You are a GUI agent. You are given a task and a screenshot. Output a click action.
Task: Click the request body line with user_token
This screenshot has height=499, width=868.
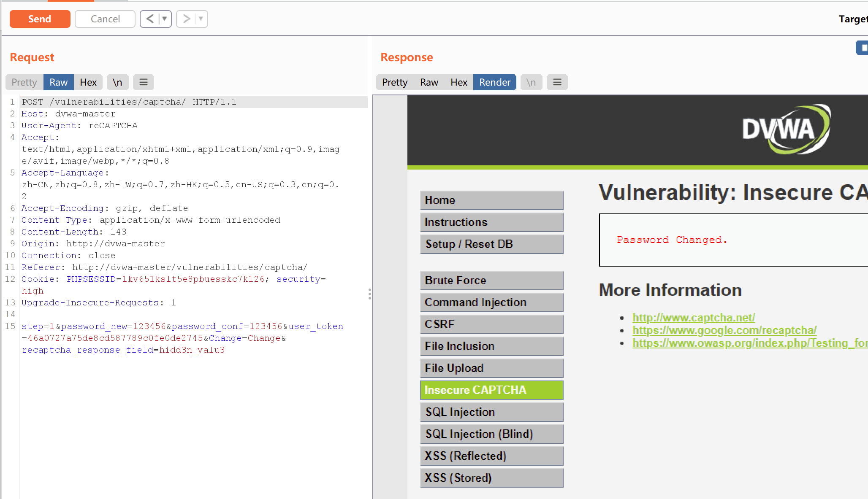[x=182, y=326]
